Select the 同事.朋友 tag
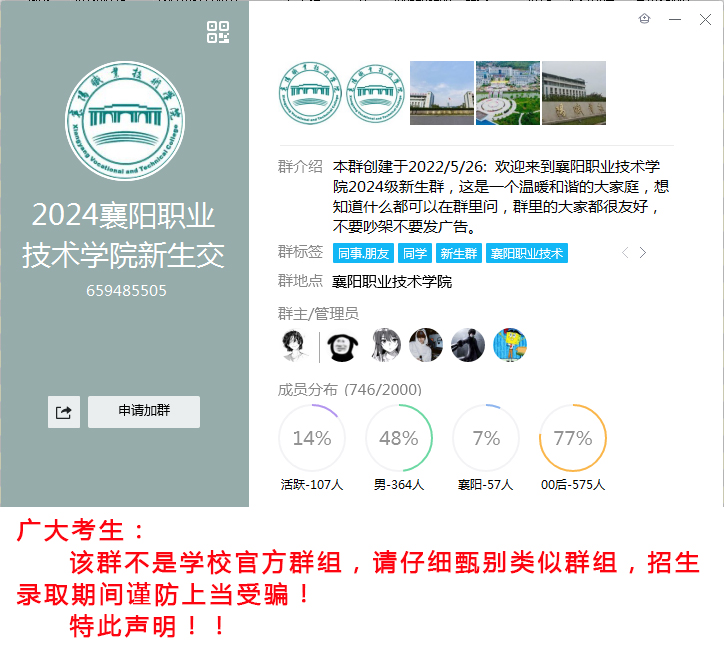This screenshot has height=654, width=724. [x=363, y=253]
